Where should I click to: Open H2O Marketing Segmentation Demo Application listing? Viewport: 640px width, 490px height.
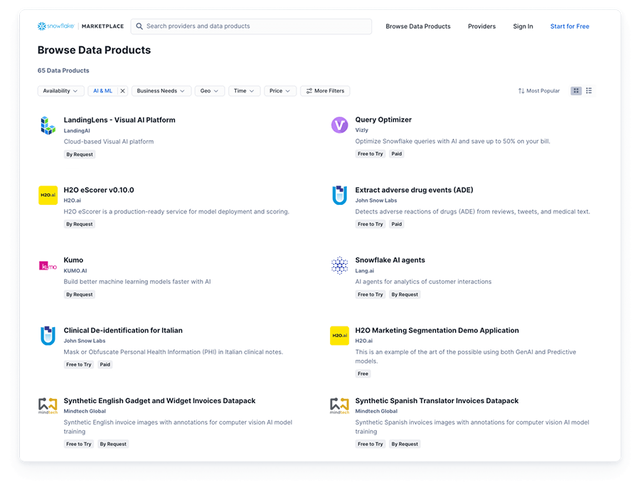[x=437, y=330]
